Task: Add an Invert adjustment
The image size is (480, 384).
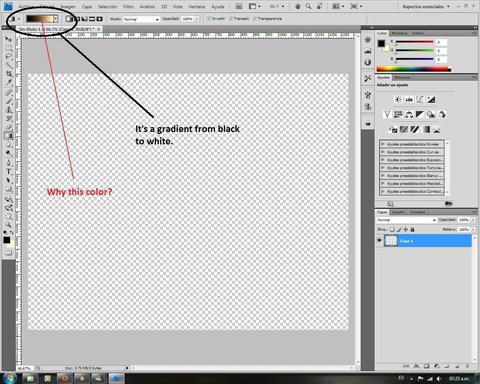Action: pos(393,130)
